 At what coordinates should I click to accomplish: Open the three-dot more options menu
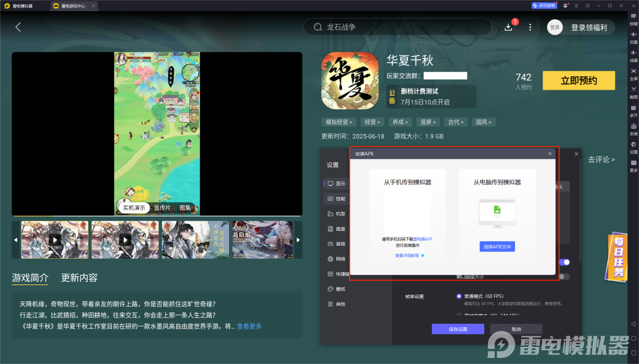click(530, 27)
